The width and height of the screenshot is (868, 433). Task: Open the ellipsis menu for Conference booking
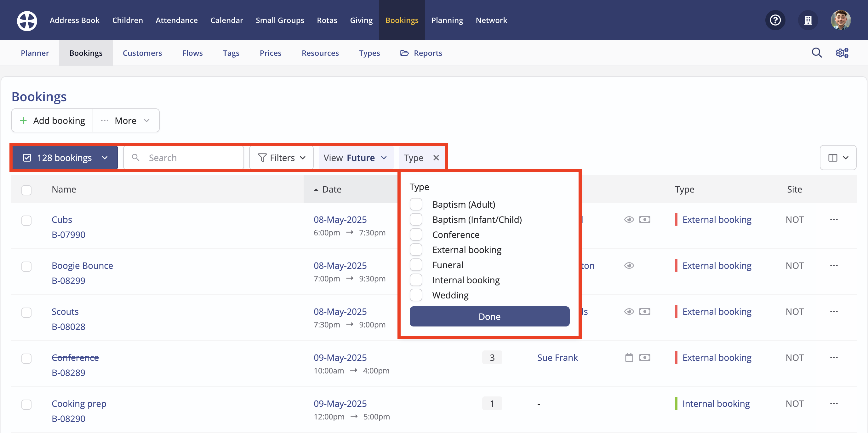[834, 357]
